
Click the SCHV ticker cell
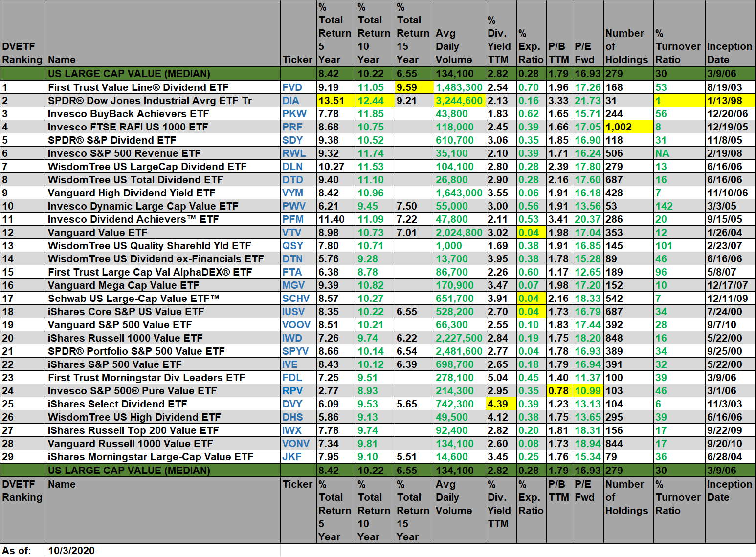[x=298, y=299]
